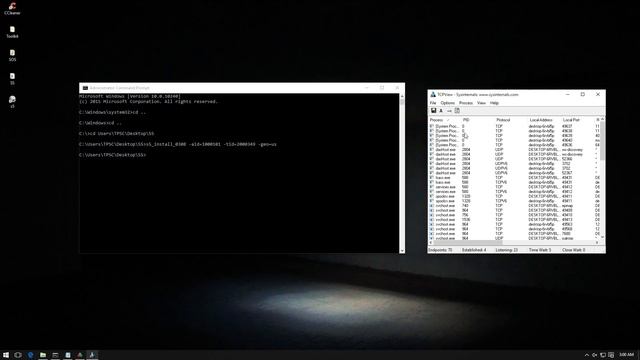
Task: Click the sixth taskbar icon
Action: tap(68, 355)
